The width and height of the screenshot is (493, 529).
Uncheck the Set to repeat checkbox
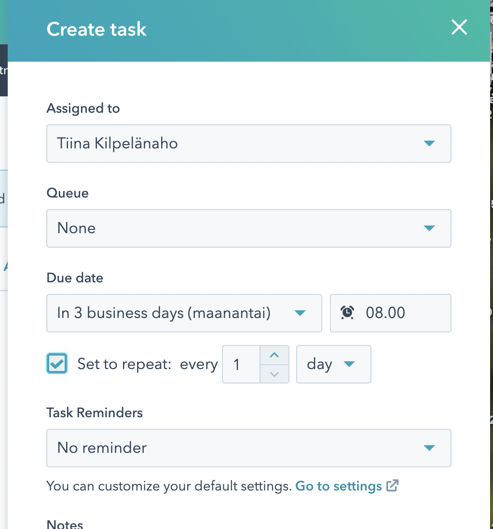(57, 363)
